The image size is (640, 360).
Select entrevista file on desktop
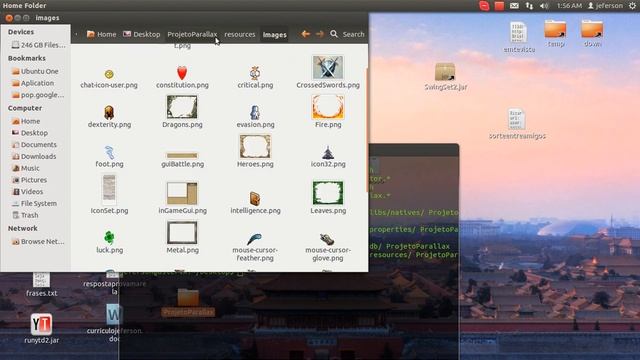click(x=519, y=37)
